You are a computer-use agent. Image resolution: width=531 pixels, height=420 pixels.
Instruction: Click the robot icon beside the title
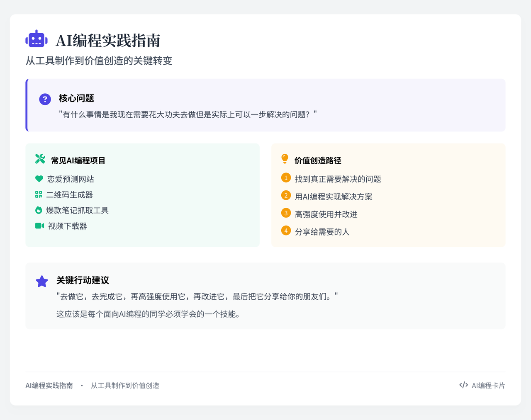point(37,39)
